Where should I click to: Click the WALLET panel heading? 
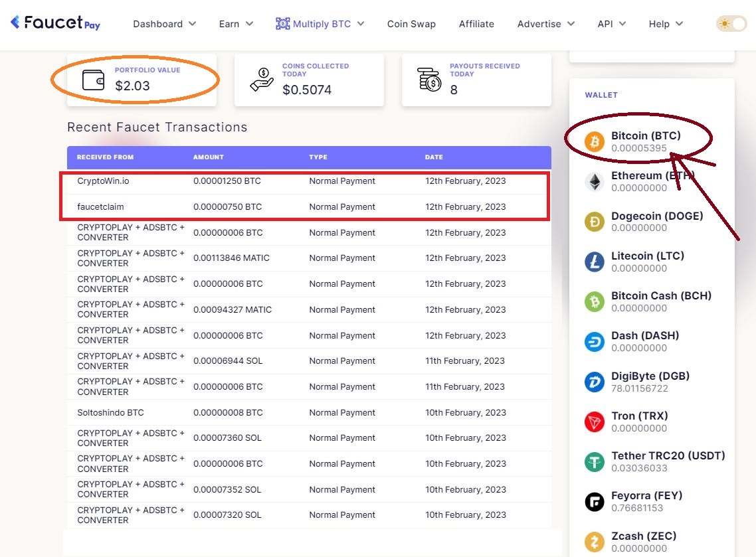[x=601, y=95]
